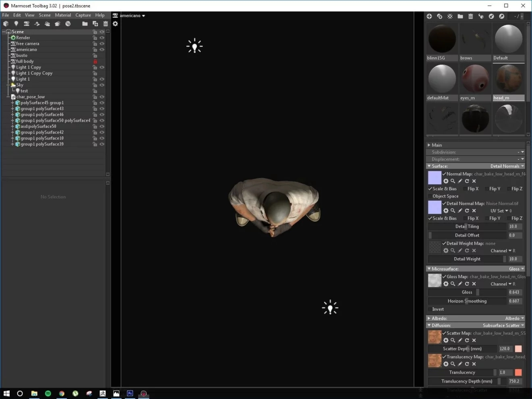Open Photoshop from the Windows taskbar
Screen dimensions: 532x399
coord(130,393)
